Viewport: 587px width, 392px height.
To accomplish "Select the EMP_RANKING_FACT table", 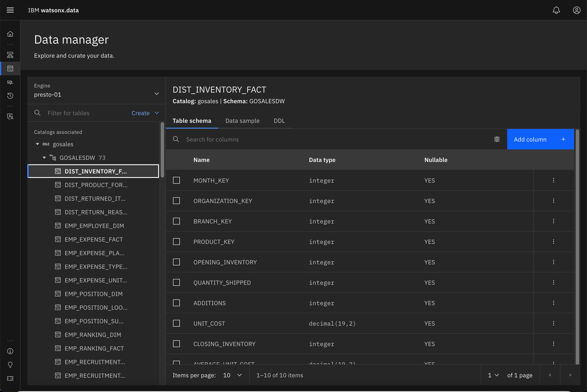I will 93,348.
